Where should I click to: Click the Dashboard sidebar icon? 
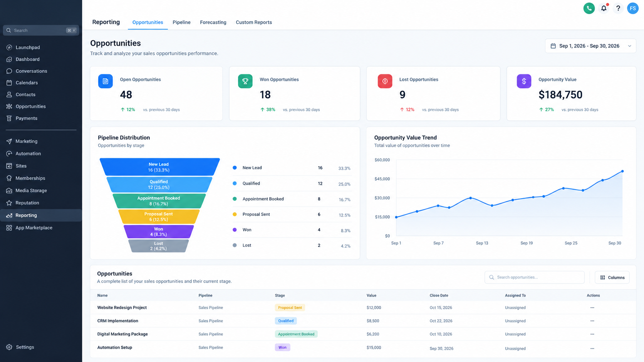[9, 59]
